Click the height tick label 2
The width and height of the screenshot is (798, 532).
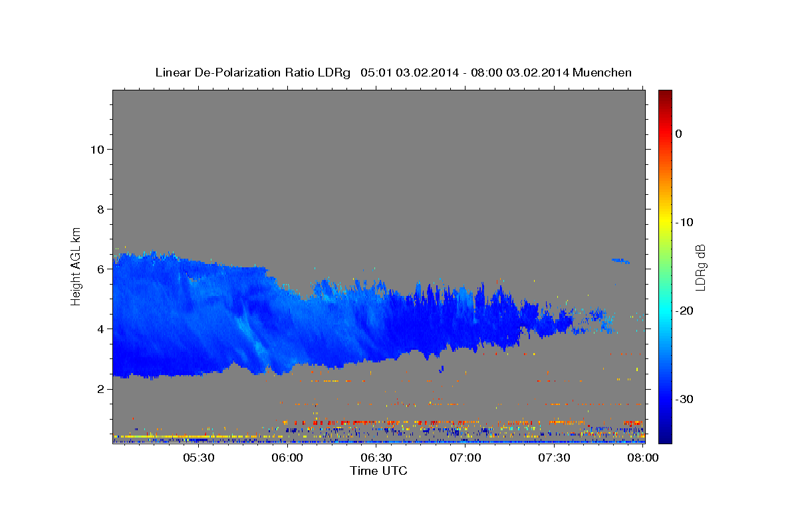coord(102,389)
